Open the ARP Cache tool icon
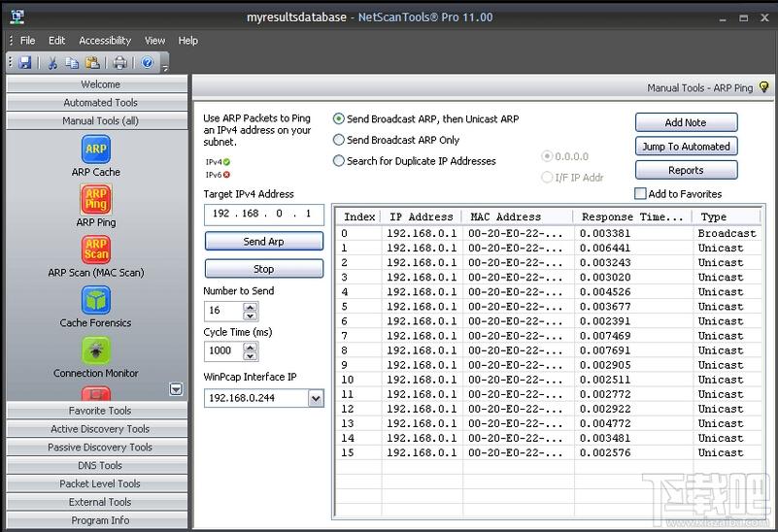 (x=96, y=149)
